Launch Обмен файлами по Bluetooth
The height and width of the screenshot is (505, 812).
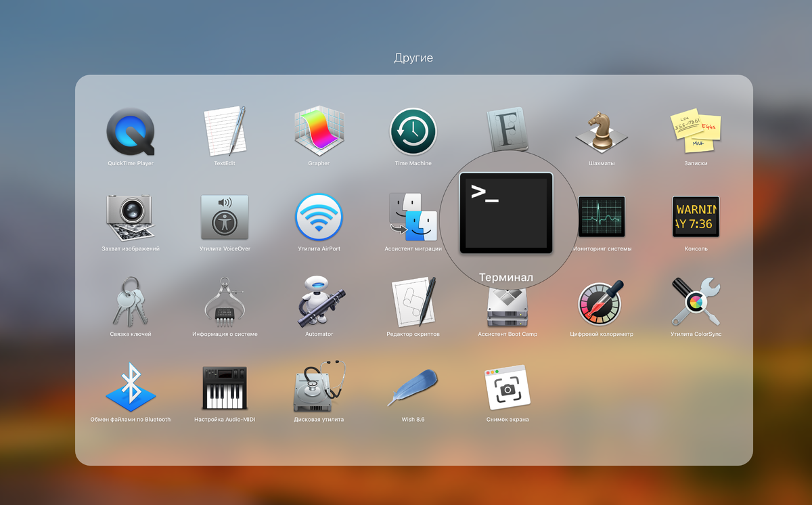click(x=131, y=387)
